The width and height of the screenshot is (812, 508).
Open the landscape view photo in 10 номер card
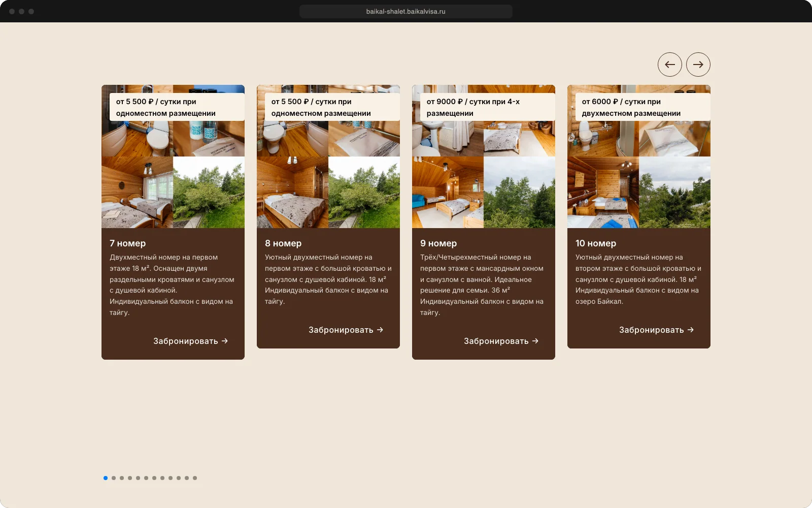pos(674,192)
